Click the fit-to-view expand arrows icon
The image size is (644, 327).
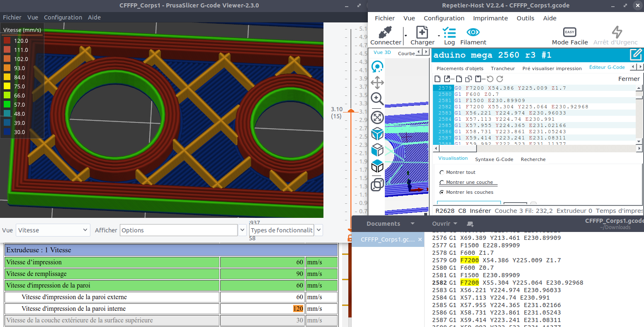[377, 117]
